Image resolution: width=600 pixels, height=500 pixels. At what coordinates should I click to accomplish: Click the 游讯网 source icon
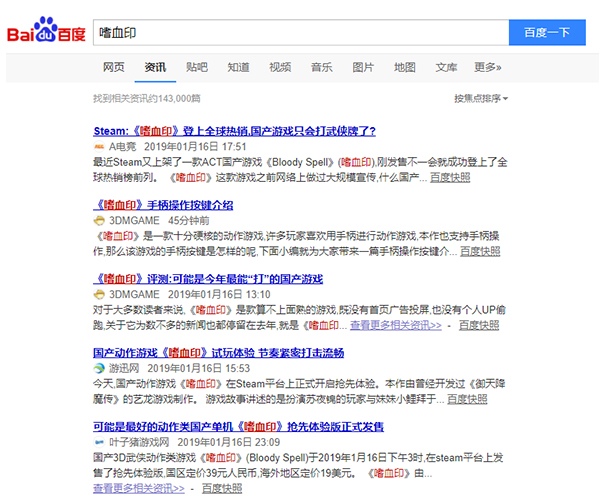(x=99, y=368)
